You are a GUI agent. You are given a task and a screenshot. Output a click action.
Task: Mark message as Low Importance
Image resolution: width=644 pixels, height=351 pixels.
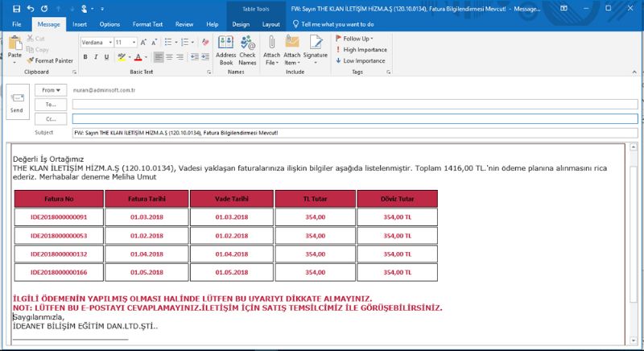pos(361,60)
